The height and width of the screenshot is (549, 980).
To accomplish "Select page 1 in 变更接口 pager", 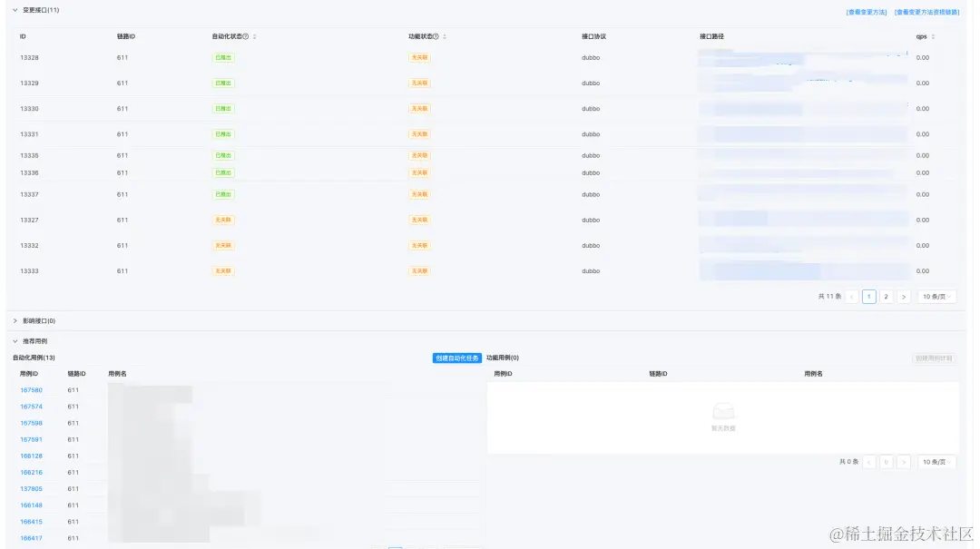I will click(868, 297).
